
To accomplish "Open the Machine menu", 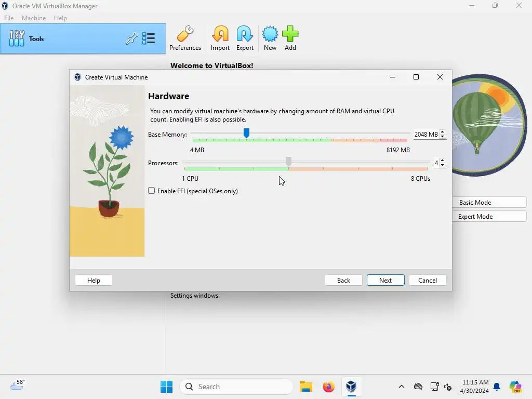I will pyautogui.click(x=34, y=18).
